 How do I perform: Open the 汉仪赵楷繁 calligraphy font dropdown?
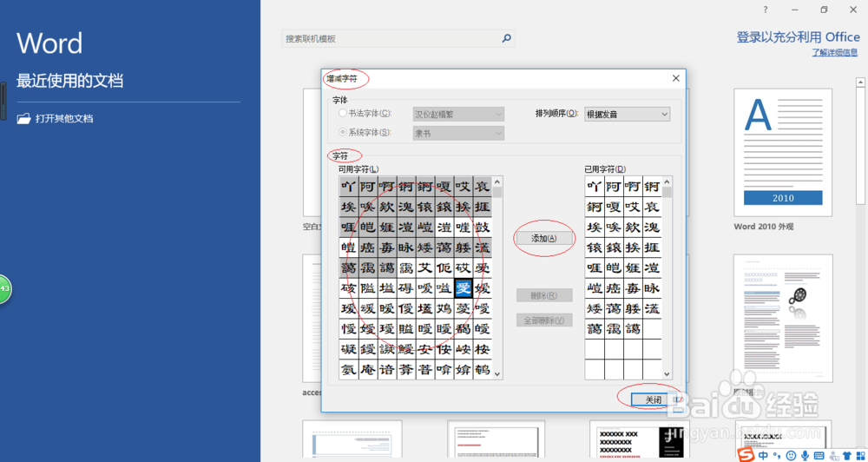coord(458,114)
